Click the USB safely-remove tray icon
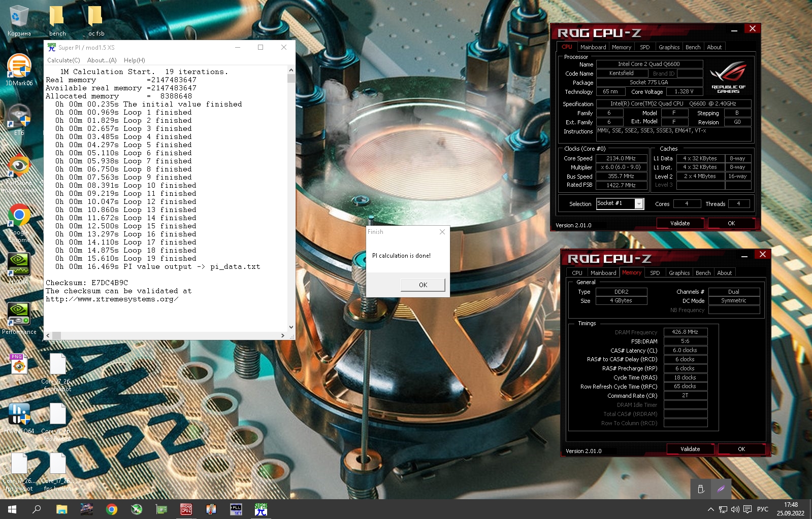 [x=701, y=489]
